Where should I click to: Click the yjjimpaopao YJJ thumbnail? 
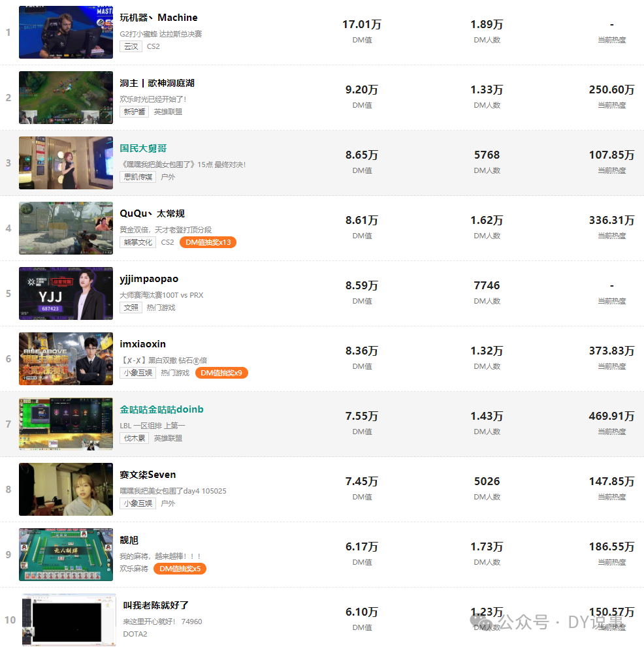click(x=65, y=293)
